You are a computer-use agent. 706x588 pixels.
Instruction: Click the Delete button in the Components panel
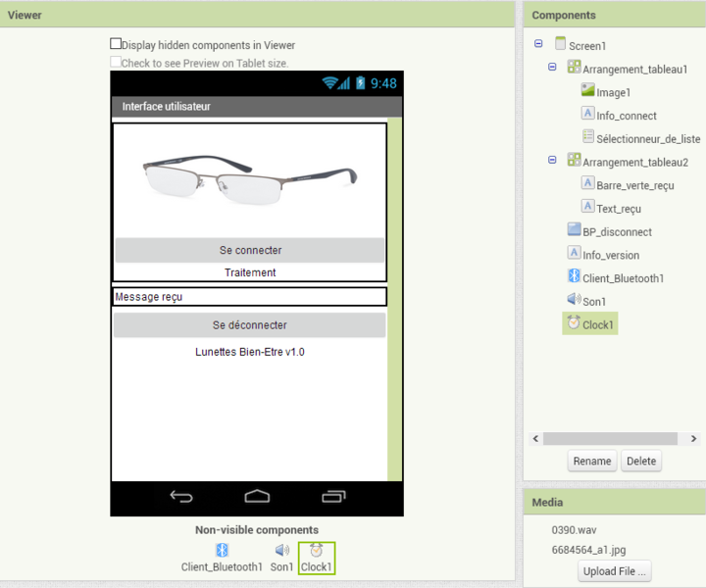641,461
